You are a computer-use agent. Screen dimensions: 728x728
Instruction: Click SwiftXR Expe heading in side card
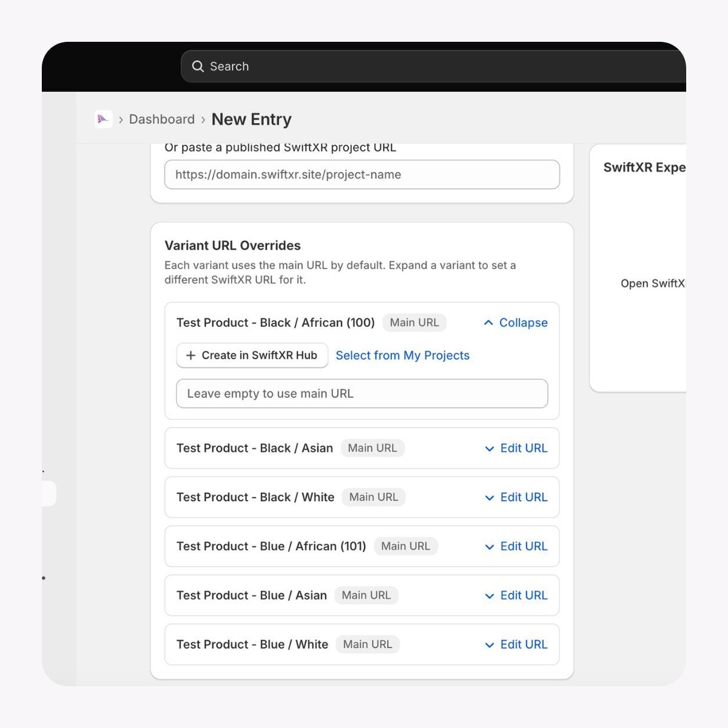[x=644, y=167]
